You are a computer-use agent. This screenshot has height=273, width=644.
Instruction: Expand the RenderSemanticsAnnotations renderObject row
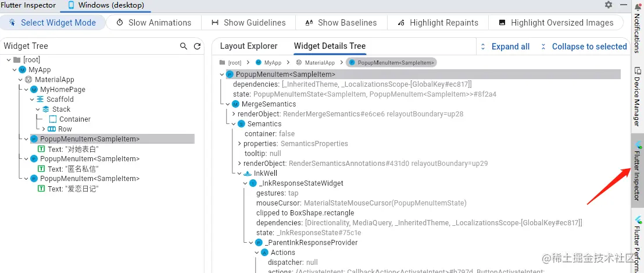click(x=239, y=164)
